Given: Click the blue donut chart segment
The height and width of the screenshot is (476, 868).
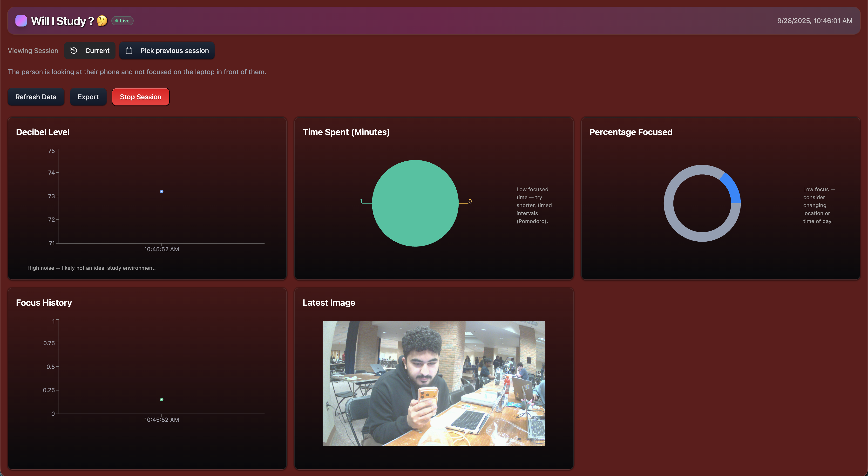Looking at the screenshot, I should [732, 188].
